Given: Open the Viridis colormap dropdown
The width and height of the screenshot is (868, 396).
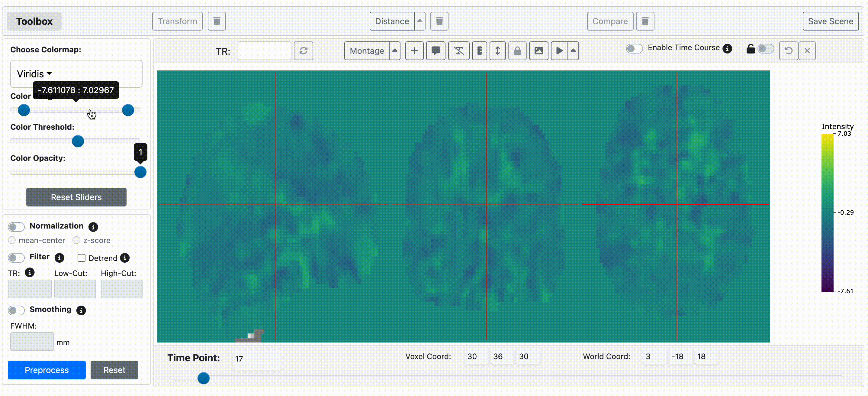Looking at the screenshot, I should click(x=34, y=74).
